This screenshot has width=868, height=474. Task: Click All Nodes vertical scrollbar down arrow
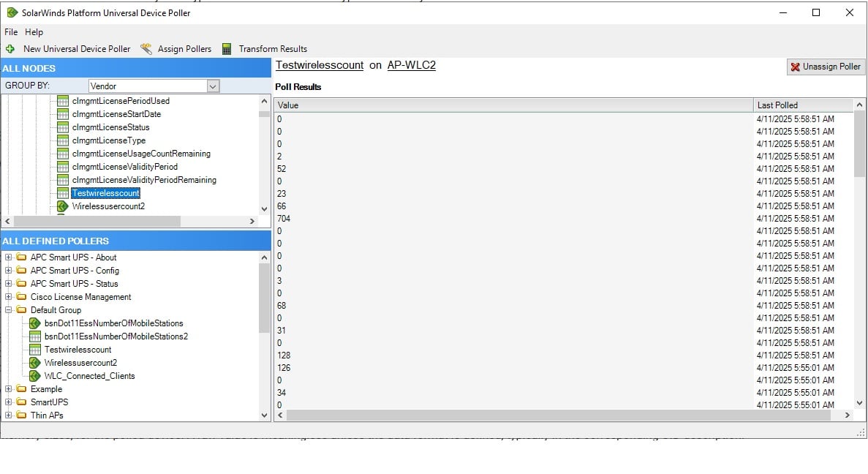[x=264, y=209]
